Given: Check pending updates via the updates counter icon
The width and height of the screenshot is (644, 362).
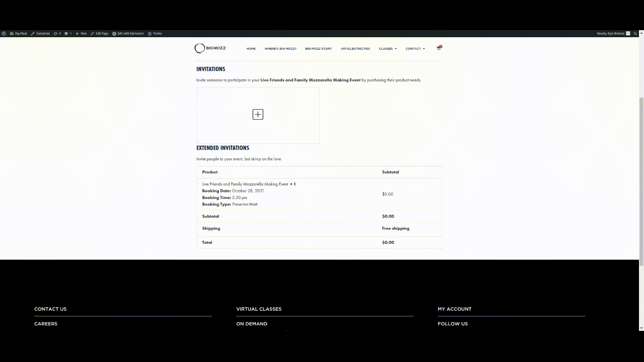Looking at the screenshot, I should 56,33.
